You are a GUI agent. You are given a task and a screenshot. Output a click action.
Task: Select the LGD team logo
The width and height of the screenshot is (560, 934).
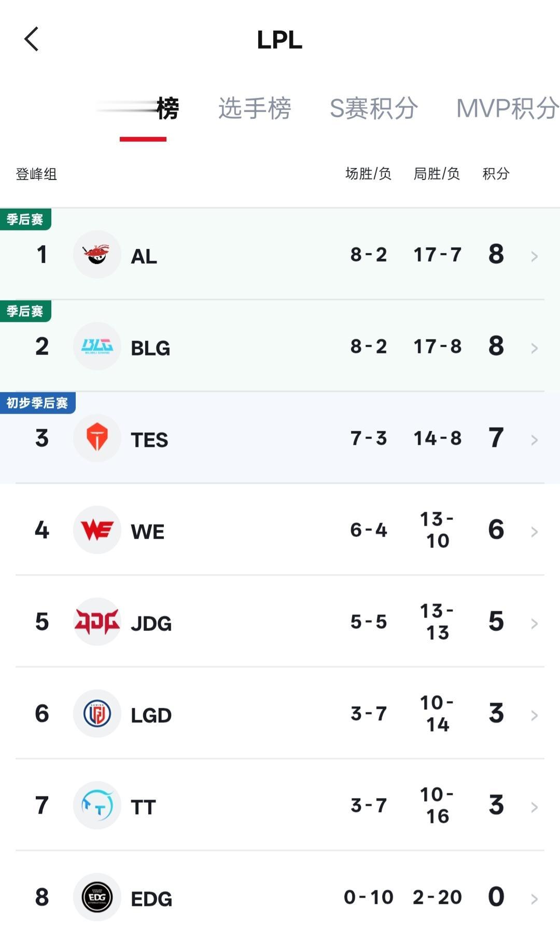tap(97, 713)
